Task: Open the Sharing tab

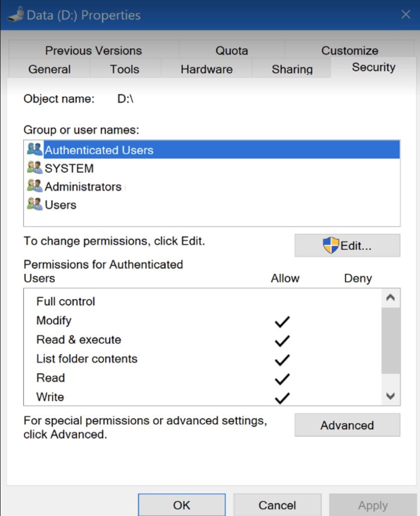Action: tap(292, 69)
